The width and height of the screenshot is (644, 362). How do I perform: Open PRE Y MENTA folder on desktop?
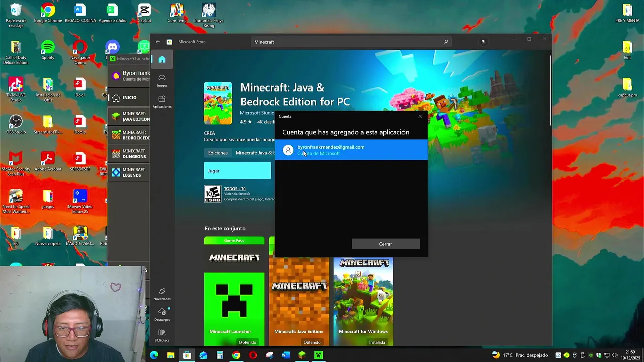627,14
